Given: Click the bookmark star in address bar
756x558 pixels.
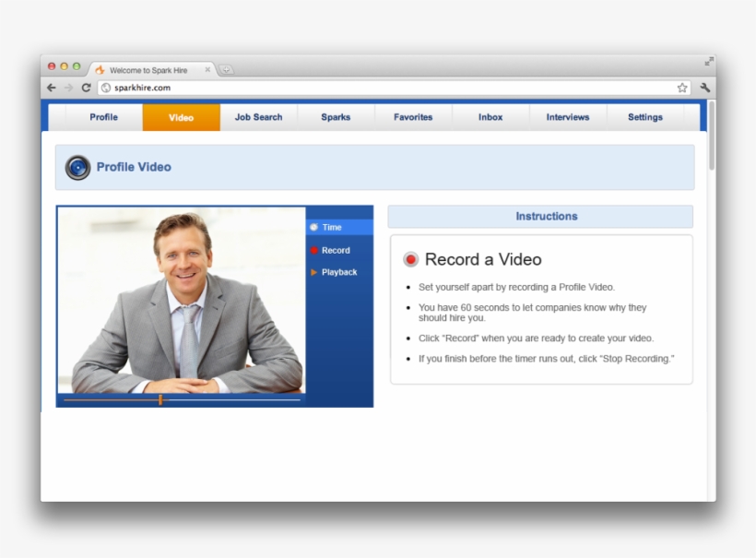Looking at the screenshot, I should (x=681, y=88).
